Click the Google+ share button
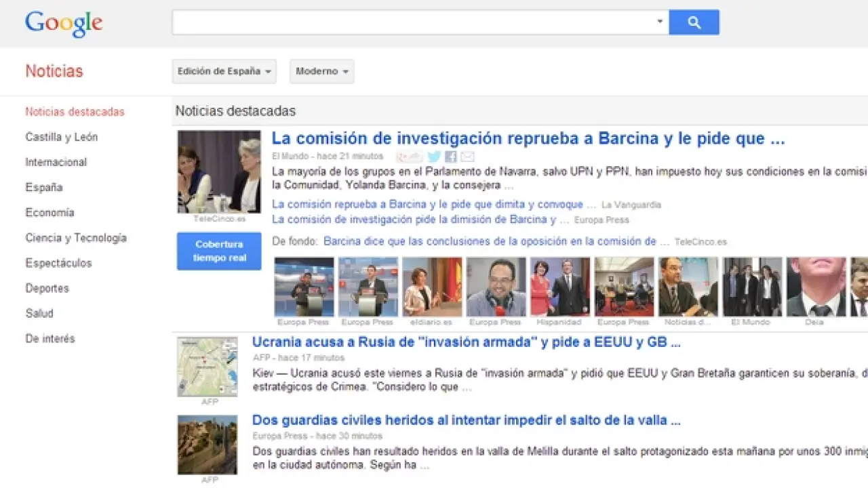The height and width of the screenshot is (488, 868). [x=410, y=157]
